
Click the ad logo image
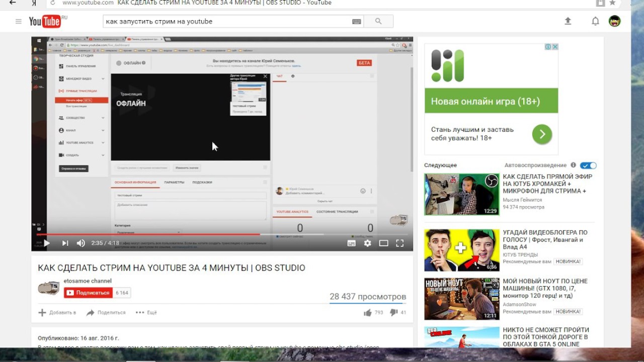tap(447, 65)
